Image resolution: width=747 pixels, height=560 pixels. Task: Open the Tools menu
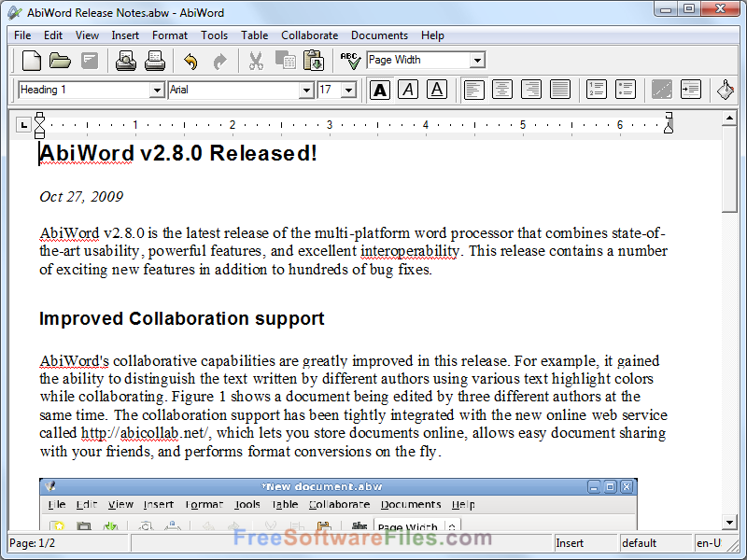(x=214, y=35)
